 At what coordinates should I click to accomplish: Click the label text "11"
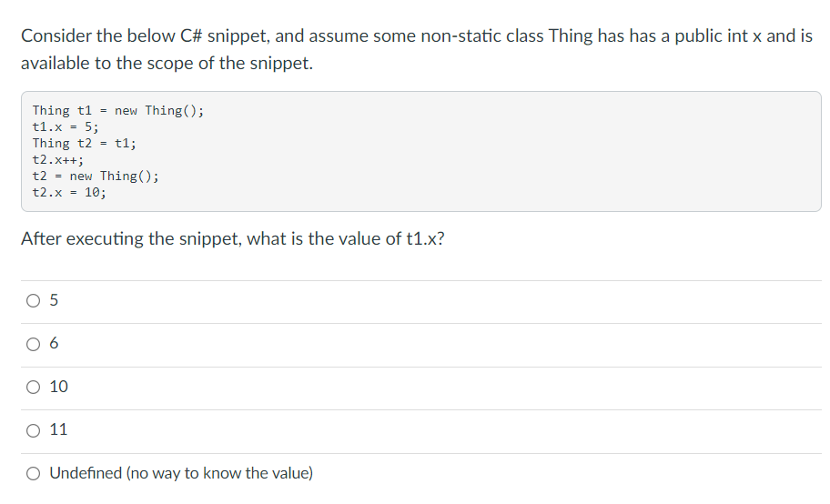59,429
